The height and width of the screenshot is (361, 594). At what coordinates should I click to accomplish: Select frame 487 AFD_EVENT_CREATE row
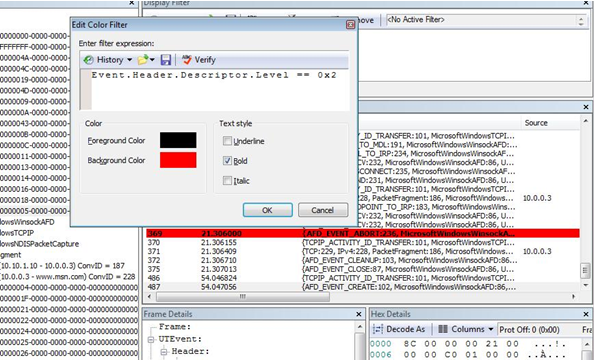(363, 287)
